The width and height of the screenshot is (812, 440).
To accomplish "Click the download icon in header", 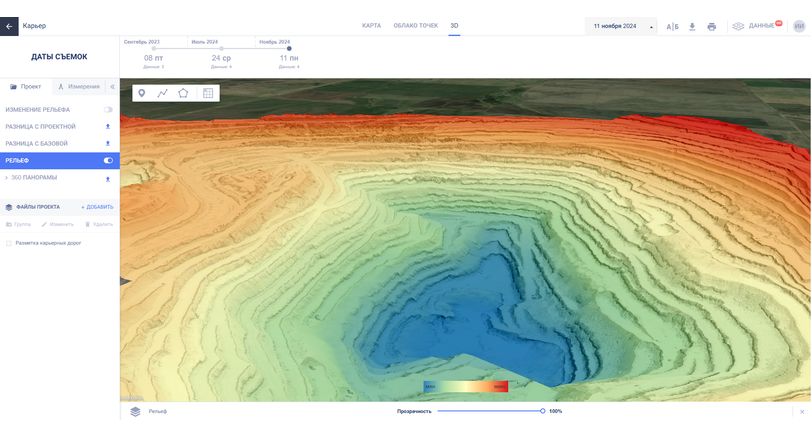I will [x=692, y=26].
